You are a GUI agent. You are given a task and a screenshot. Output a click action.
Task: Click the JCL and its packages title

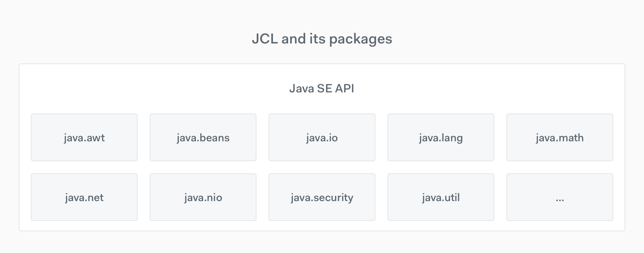click(322, 39)
